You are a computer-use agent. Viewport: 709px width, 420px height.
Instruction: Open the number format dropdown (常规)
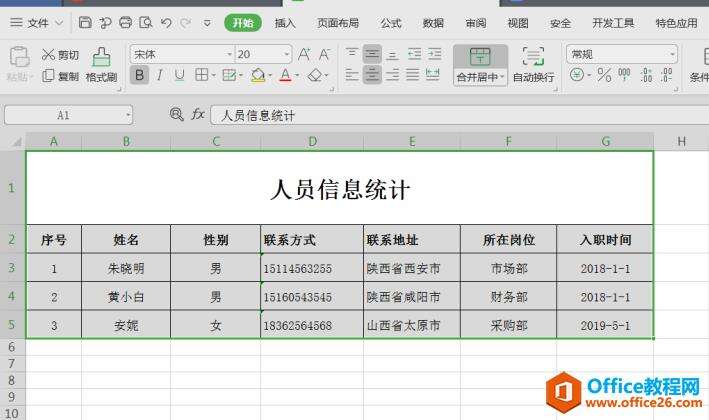672,55
